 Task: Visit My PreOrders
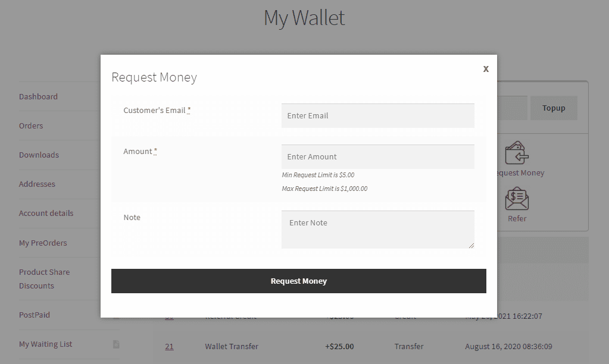42,243
